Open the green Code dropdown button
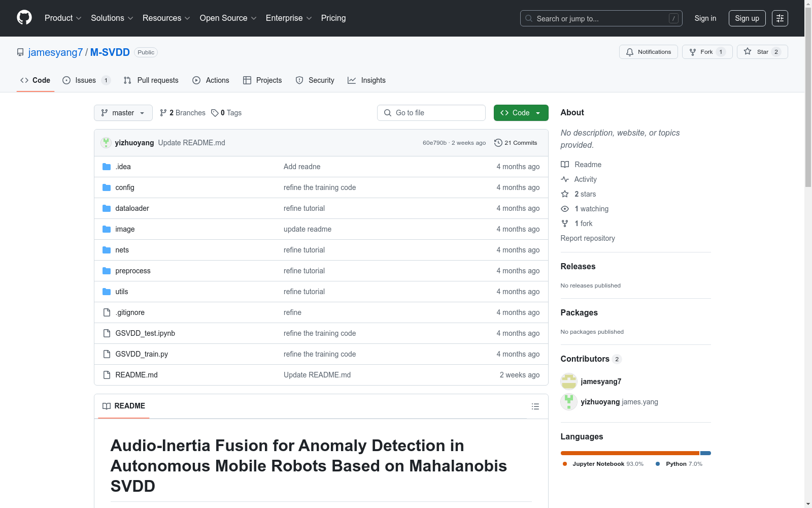 tap(521, 113)
